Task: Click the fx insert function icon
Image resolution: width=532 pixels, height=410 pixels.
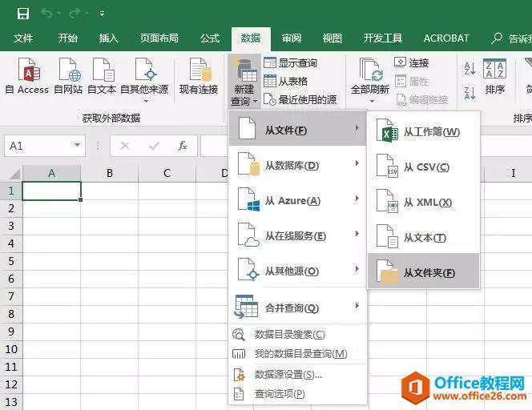Action: click(183, 146)
